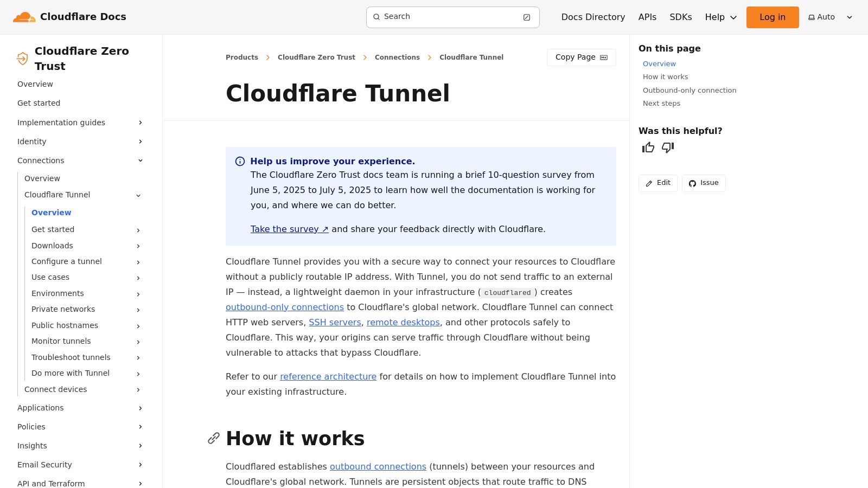
Task: Open the Auto theme selector
Action: pyautogui.click(x=830, y=17)
